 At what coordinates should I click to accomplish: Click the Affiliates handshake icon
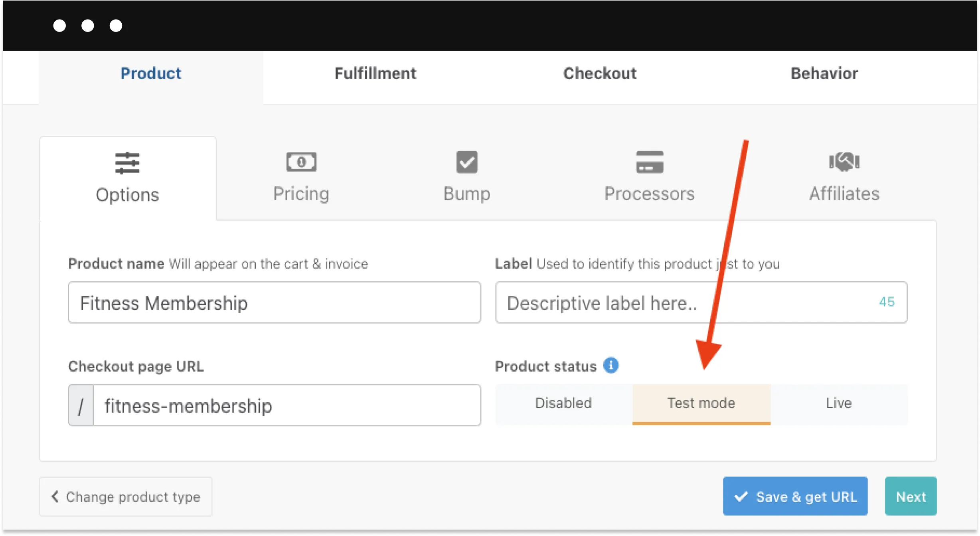[844, 162]
